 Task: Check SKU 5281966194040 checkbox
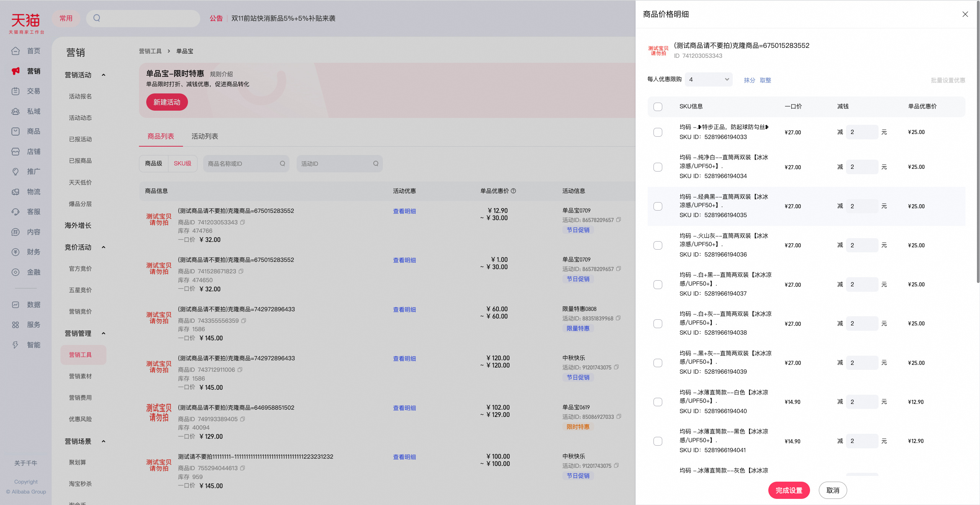point(658,402)
